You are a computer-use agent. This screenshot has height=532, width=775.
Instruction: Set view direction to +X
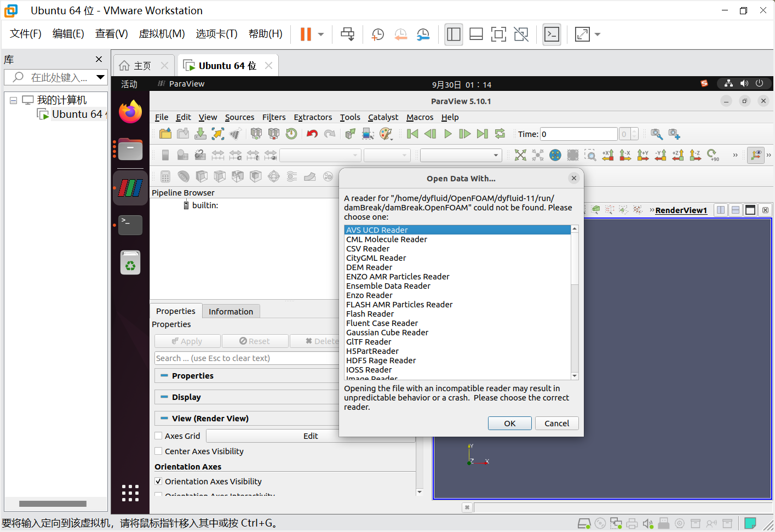click(608, 155)
